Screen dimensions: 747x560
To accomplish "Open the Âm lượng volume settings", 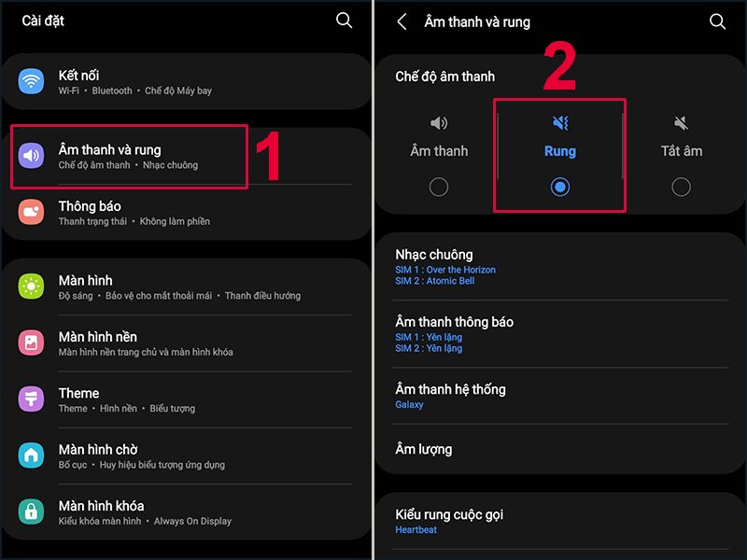I will point(558,449).
